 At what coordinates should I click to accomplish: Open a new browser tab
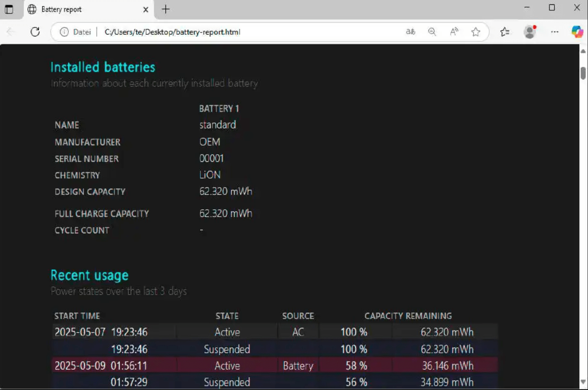pos(166,9)
